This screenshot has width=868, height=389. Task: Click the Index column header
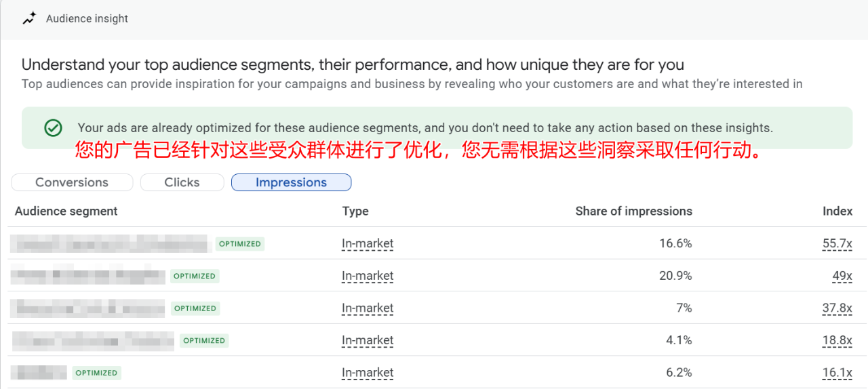pyautogui.click(x=837, y=211)
